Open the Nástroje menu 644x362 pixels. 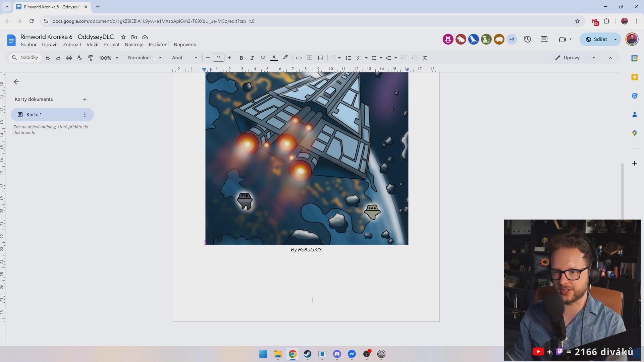coord(134,45)
